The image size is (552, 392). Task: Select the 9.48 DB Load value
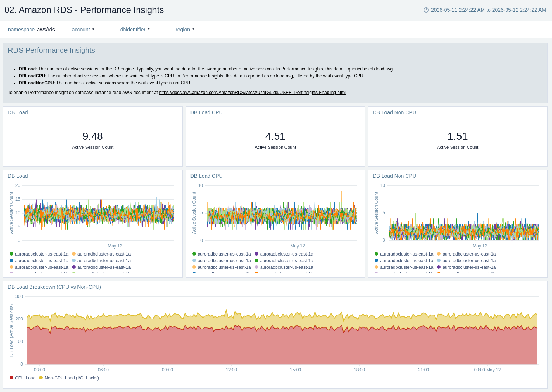(x=93, y=136)
